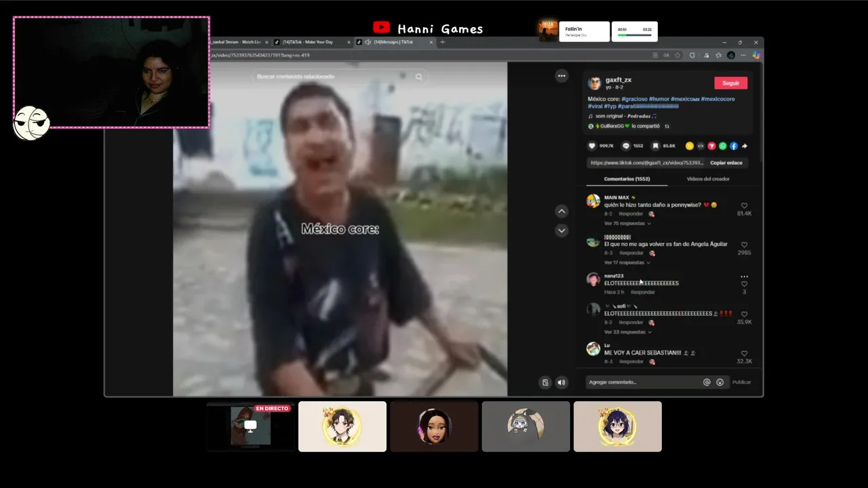Viewport: 868px width, 488px height.
Task: Click the search magnifier in the video search bar
Action: pyautogui.click(x=418, y=77)
